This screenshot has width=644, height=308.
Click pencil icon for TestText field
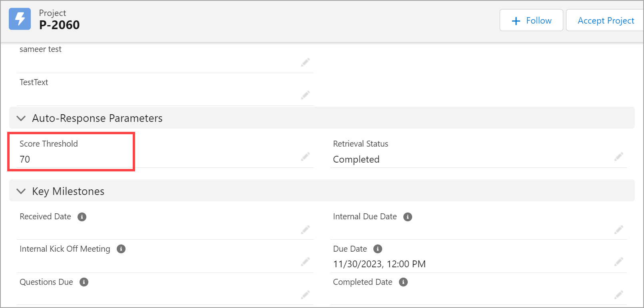[x=305, y=95]
